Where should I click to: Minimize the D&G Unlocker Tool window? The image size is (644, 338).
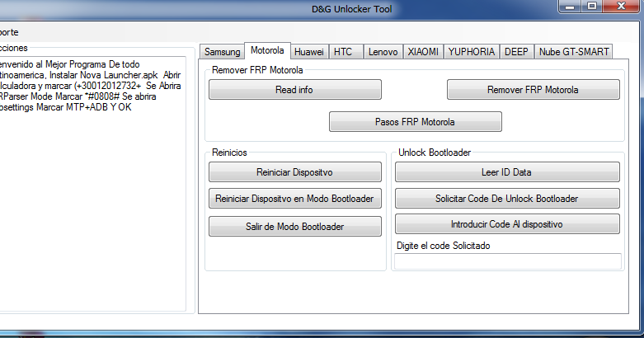pyautogui.click(x=569, y=7)
